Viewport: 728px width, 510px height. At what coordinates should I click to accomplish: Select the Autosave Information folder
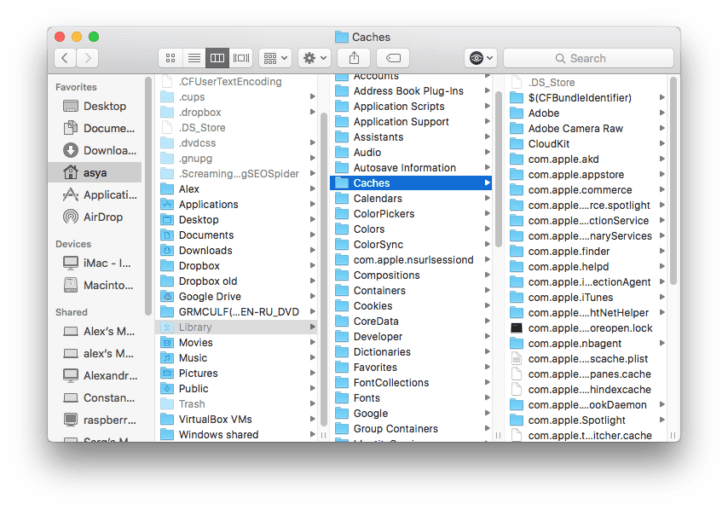click(411, 168)
